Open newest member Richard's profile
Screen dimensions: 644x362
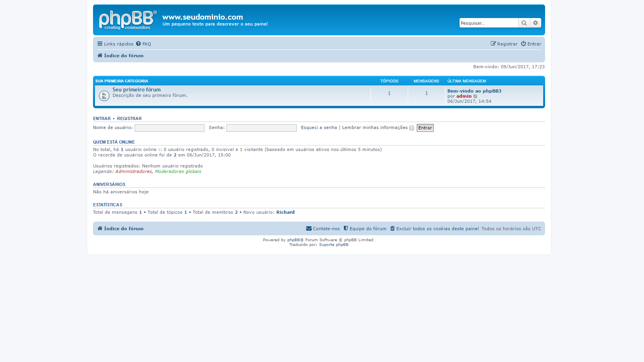pos(285,212)
